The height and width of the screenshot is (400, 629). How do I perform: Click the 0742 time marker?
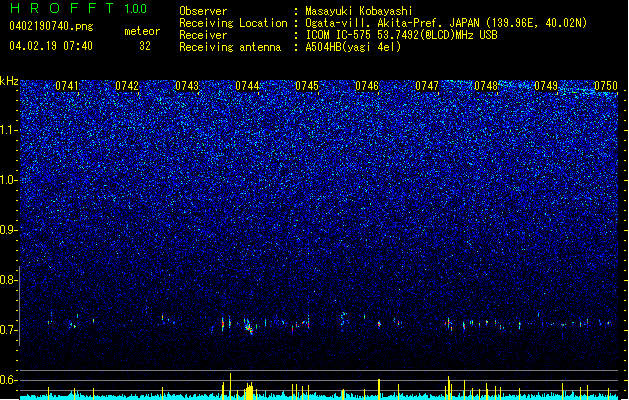click(127, 86)
